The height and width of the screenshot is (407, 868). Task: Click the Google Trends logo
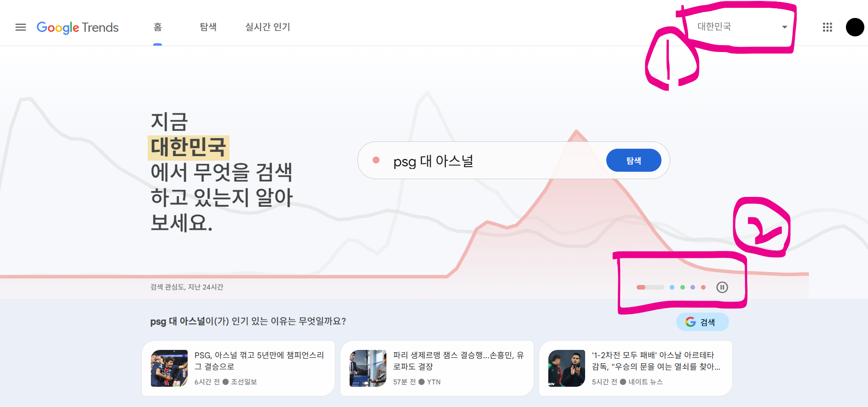pos(78,28)
